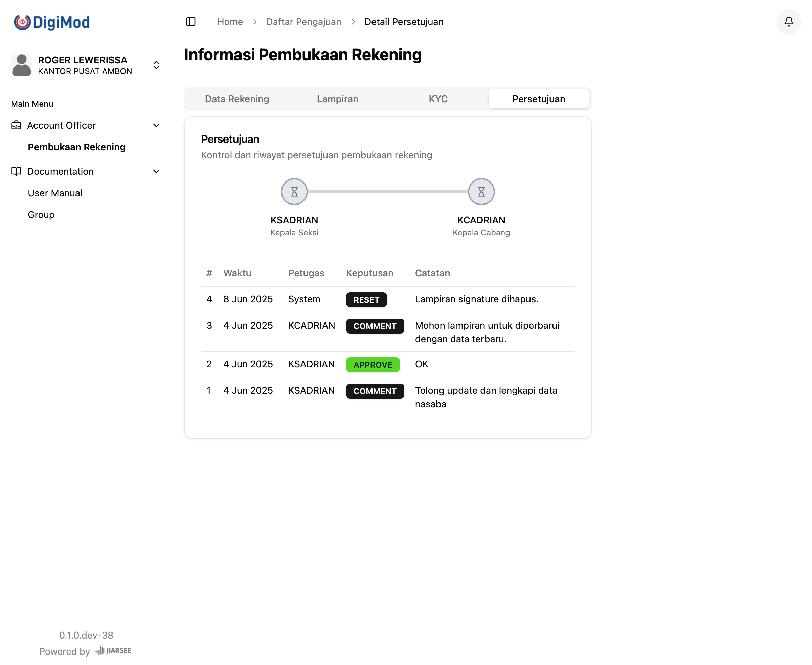Open Pembukaan Rekening menu item
Image resolution: width=812 pixels, height=665 pixels.
(x=76, y=147)
